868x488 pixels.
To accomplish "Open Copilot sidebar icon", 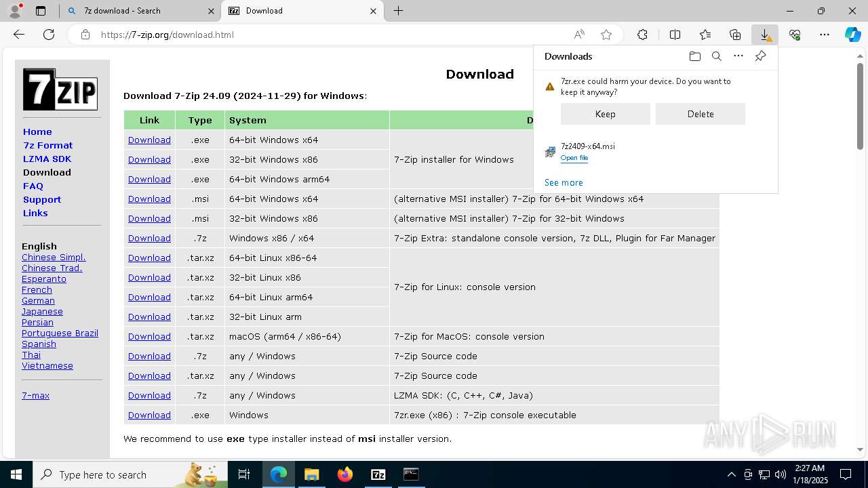I will 852,35.
